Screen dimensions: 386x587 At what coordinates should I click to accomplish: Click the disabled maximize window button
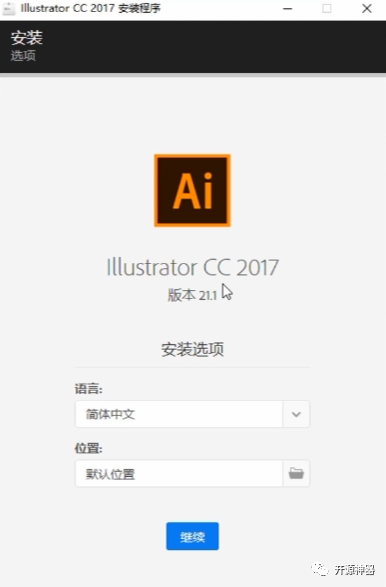point(327,8)
